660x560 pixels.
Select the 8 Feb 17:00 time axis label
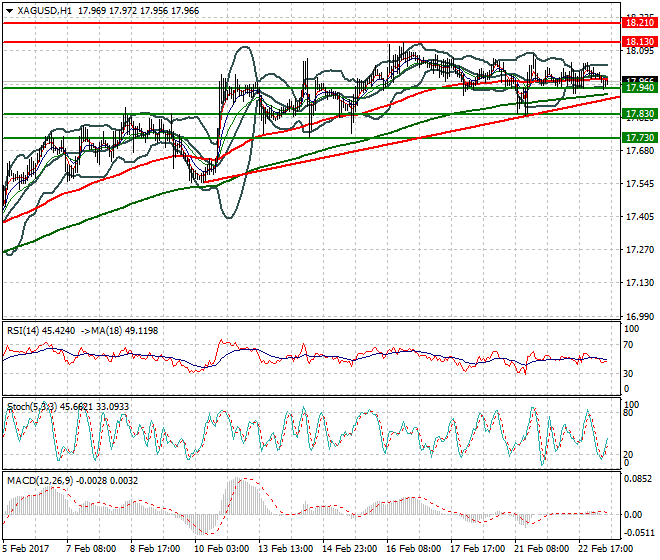(155, 549)
